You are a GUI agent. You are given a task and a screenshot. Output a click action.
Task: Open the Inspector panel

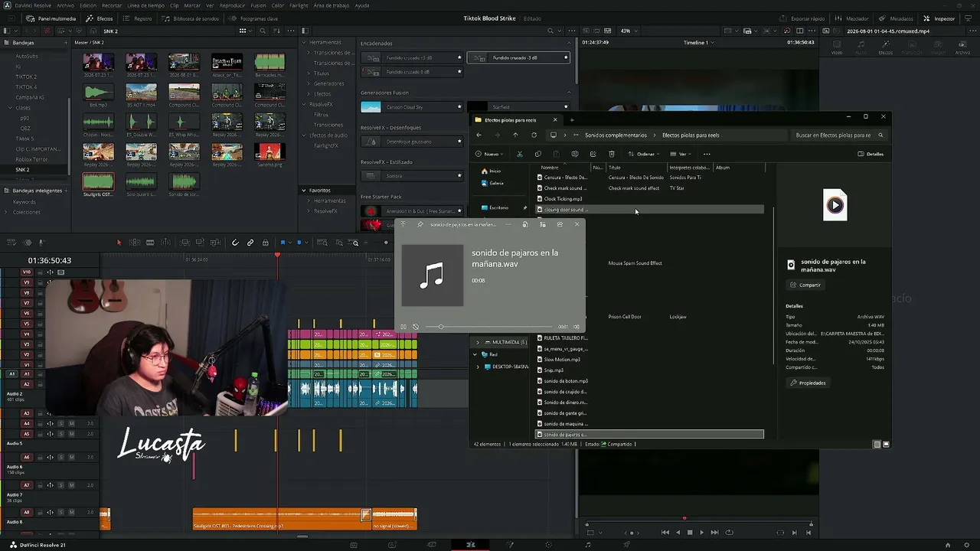[939, 18]
